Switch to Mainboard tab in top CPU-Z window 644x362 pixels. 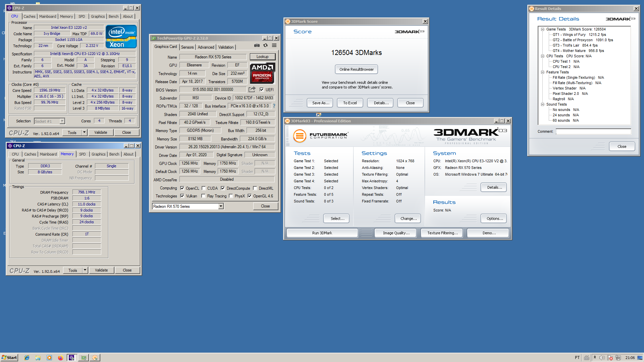click(x=48, y=16)
